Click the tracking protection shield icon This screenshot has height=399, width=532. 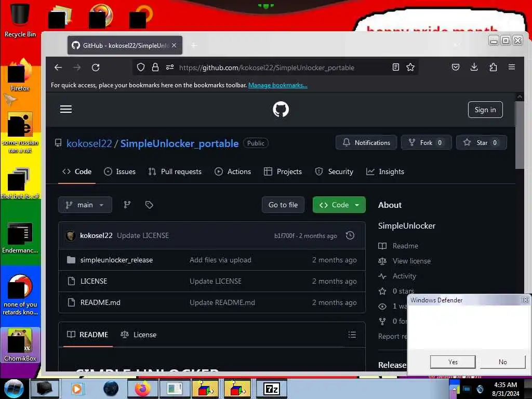pos(141,67)
